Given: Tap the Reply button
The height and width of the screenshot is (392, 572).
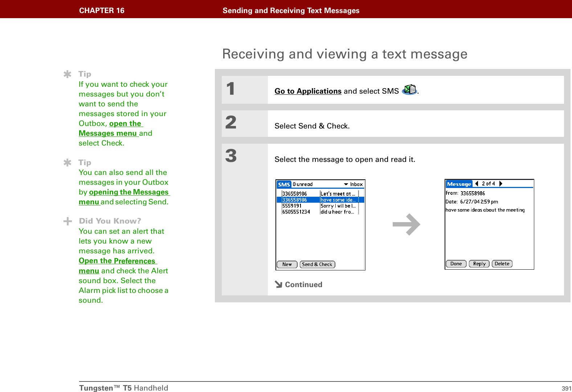Looking at the screenshot, I should coord(479,264).
